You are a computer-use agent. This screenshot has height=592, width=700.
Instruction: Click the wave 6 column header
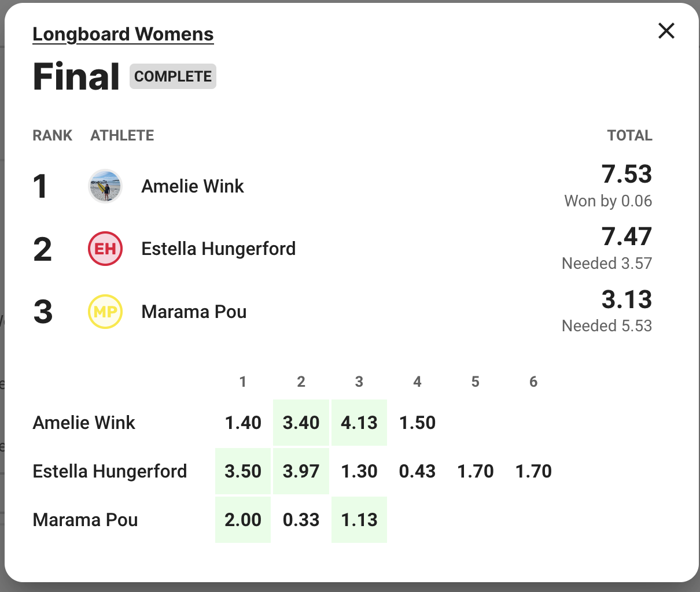[x=533, y=382]
